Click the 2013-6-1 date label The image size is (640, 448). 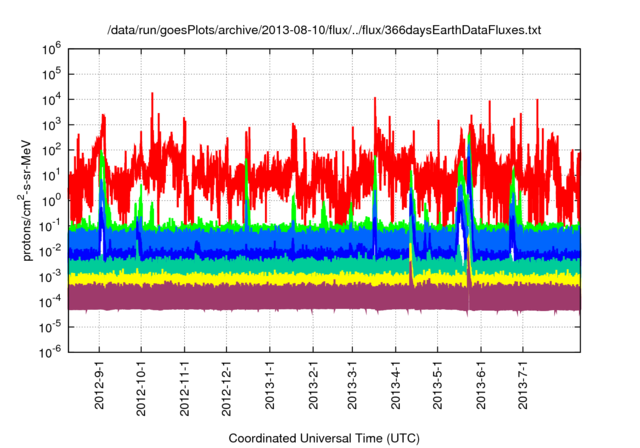click(481, 385)
